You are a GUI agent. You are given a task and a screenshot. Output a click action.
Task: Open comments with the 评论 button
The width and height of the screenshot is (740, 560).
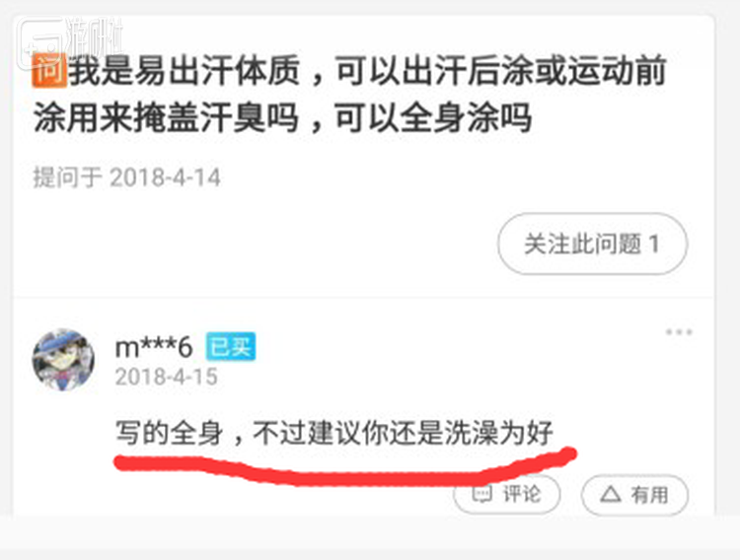[507, 494]
